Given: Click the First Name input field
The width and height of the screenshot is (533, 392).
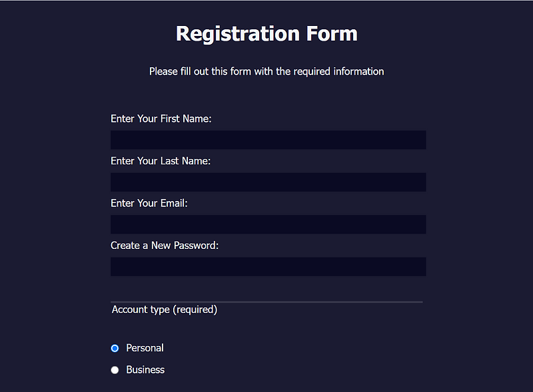Looking at the screenshot, I should [x=268, y=140].
